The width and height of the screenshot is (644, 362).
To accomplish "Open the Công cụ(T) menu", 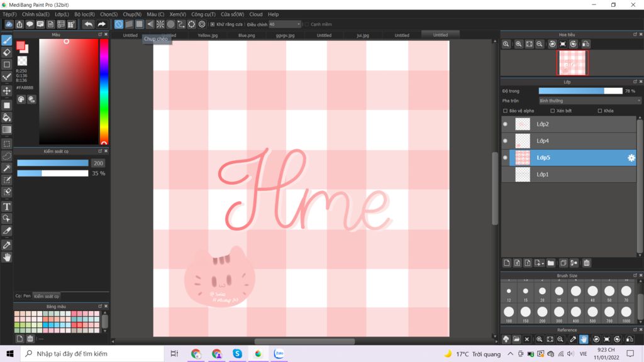I will pos(203,14).
